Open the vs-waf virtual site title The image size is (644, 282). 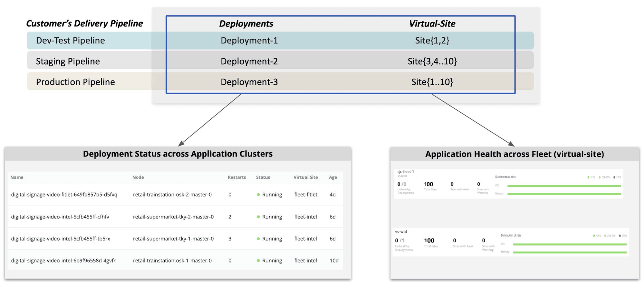[x=401, y=231]
